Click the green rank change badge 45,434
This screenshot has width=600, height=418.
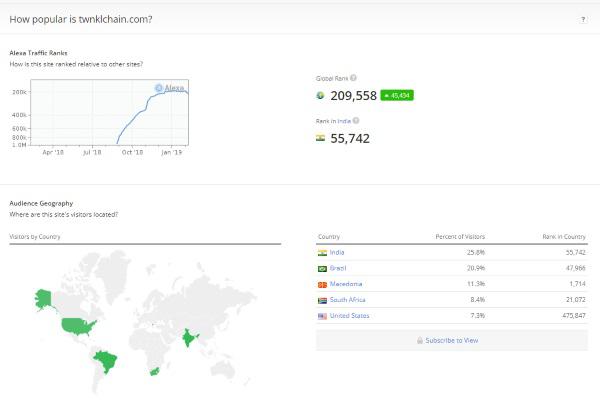point(397,95)
